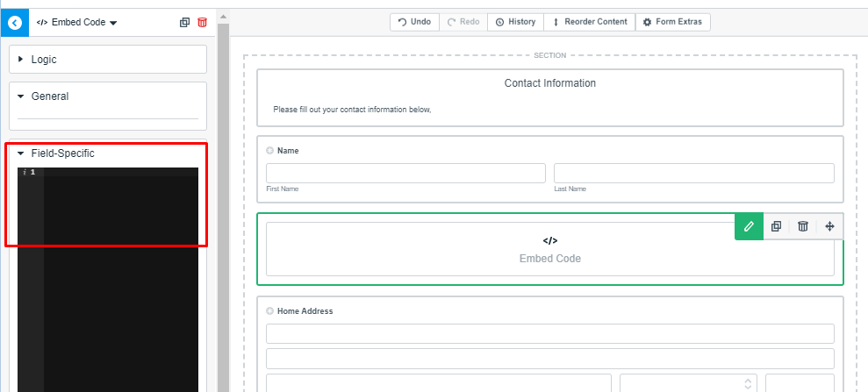The height and width of the screenshot is (392, 868).
Task: Duplicate the Embed Code block from its toolbar
Action: [x=776, y=226]
